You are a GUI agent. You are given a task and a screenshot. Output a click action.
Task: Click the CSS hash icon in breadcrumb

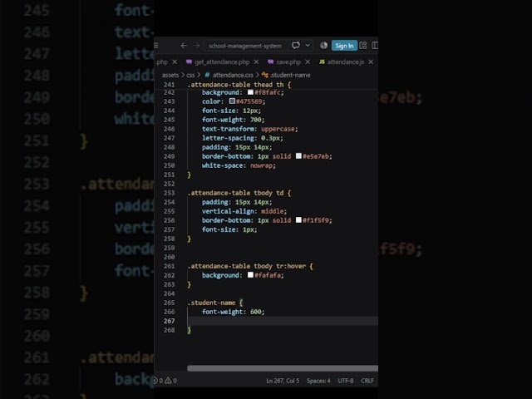(x=207, y=75)
